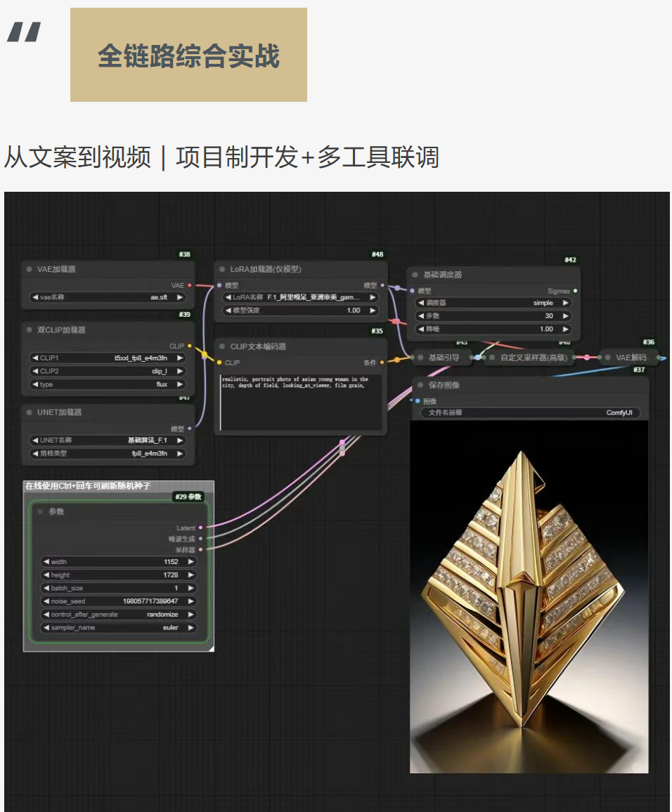Collapse the 保存图像 node via its title dot
The width and height of the screenshot is (672, 812).
point(420,385)
